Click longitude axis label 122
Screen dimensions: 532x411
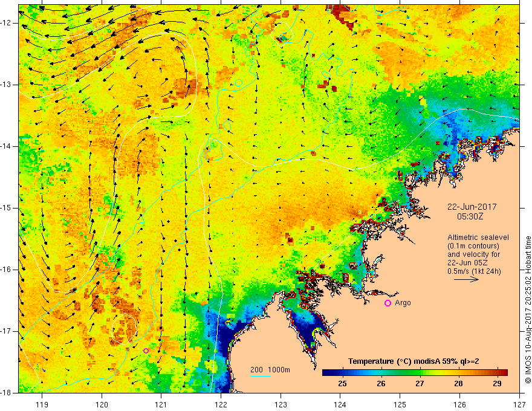[x=221, y=404]
